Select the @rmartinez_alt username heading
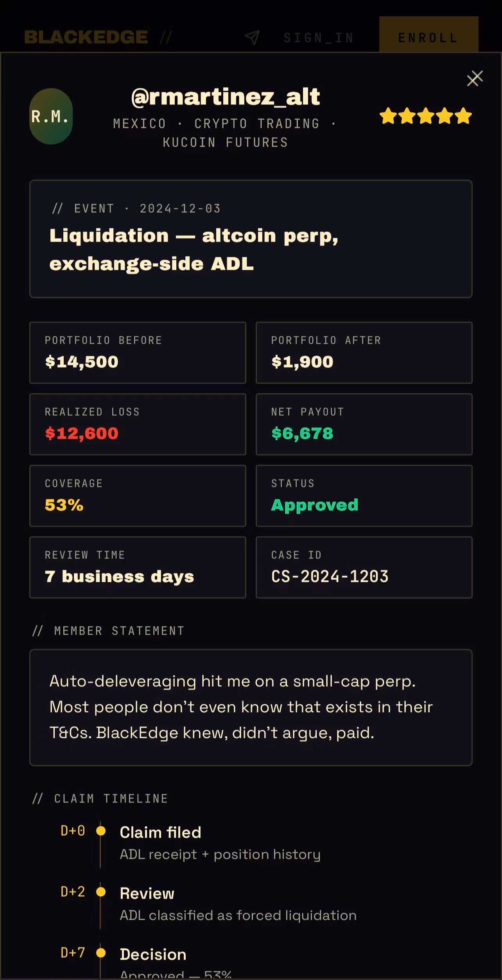Image resolution: width=502 pixels, height=980 pixels. [226, 97]
